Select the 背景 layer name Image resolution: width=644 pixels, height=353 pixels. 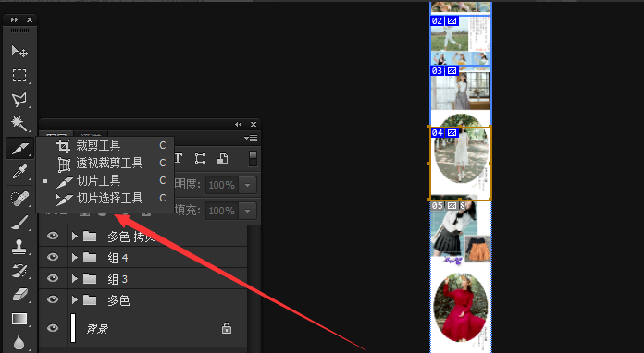click(x=97, y=328)
